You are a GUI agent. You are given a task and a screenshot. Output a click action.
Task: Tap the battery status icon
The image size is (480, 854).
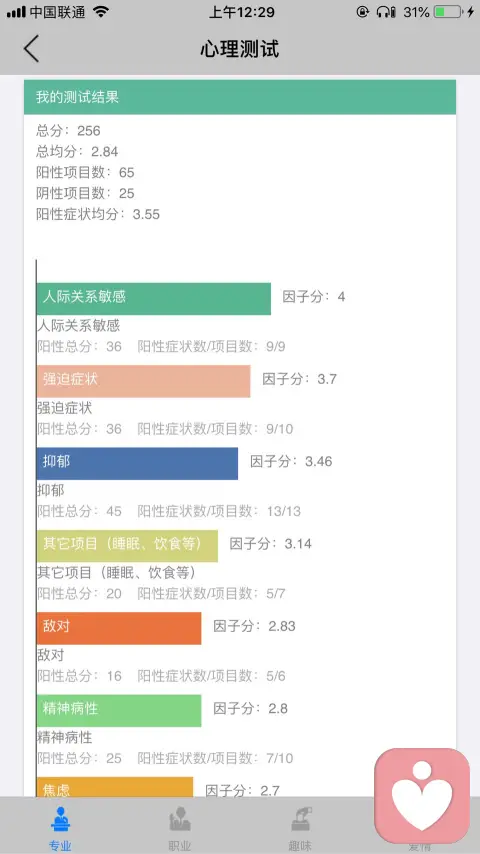pos(448,11)
